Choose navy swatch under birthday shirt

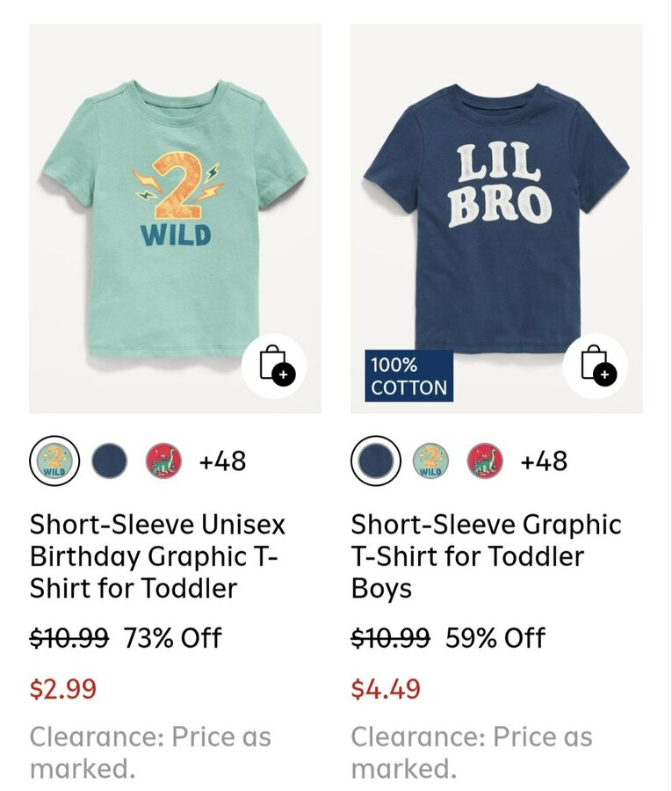coord(110,460)
